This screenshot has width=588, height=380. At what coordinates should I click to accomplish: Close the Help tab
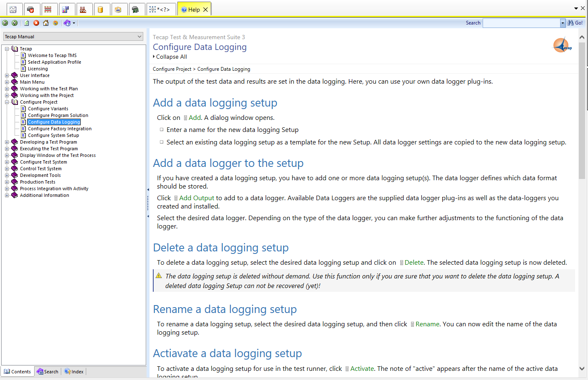click(206, 10)
